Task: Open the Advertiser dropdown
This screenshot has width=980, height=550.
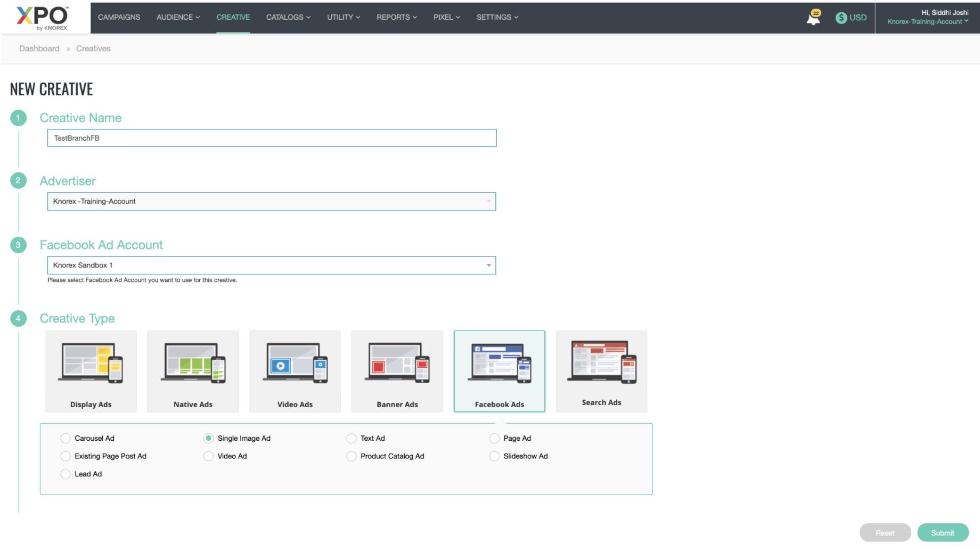Action: [272, 201]
